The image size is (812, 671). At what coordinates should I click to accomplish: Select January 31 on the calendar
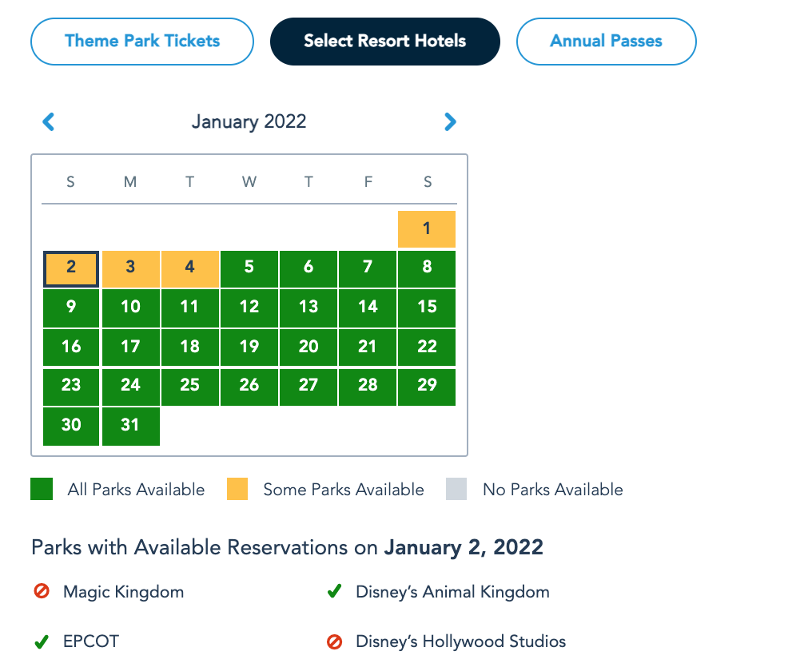coord(130,426)
